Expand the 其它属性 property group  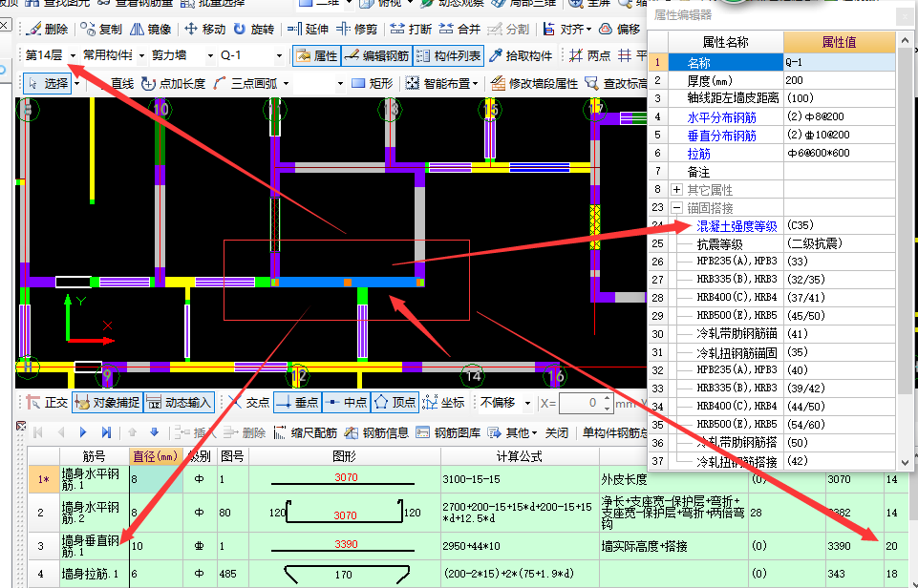[676, 190]
